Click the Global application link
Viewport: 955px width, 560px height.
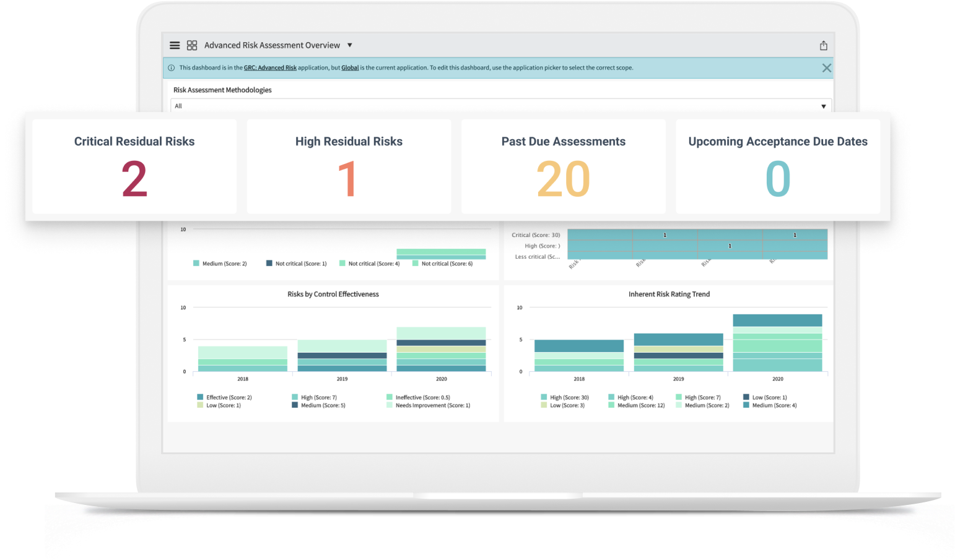(350, 68)
